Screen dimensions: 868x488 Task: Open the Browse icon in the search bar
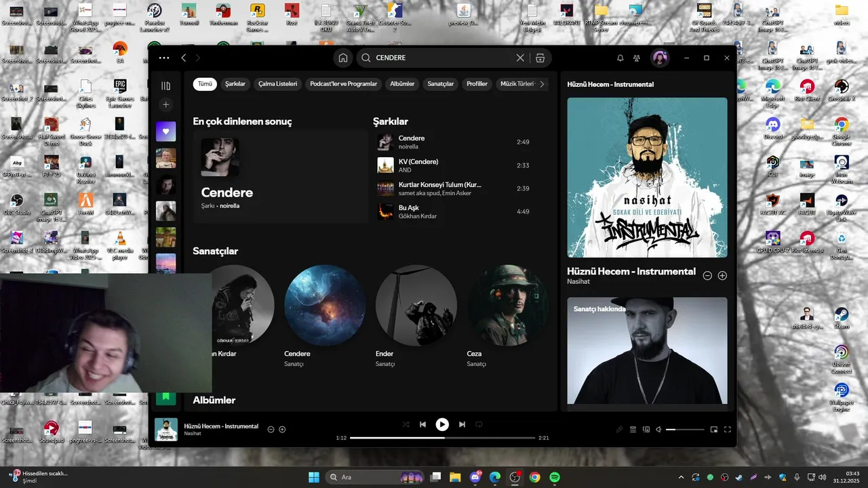pyautogui.click(x=540, y=58)
